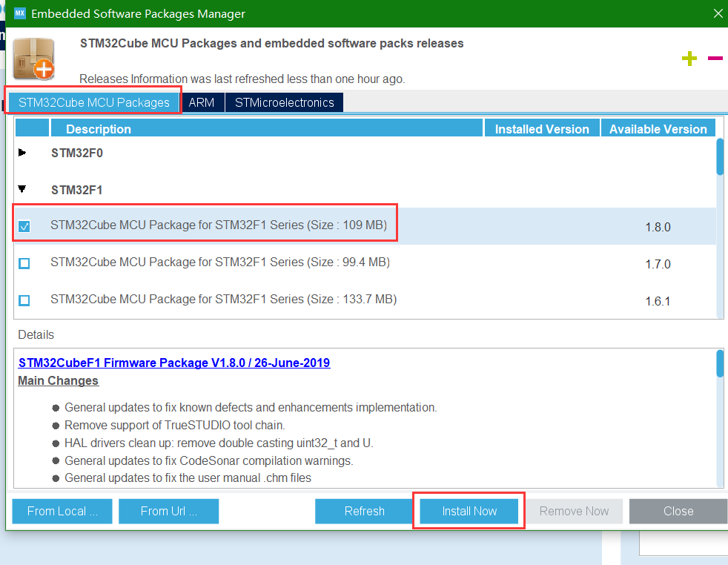Collapse the STM32F1 tree node arrow
Screen dimensions: 728x565
click(x=21, y=189)
